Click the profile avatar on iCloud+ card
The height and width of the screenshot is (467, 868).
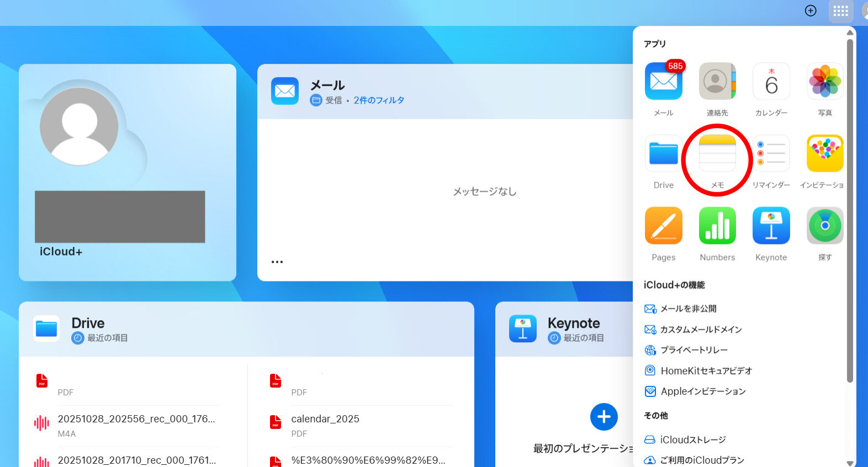[x=79, y=126]
